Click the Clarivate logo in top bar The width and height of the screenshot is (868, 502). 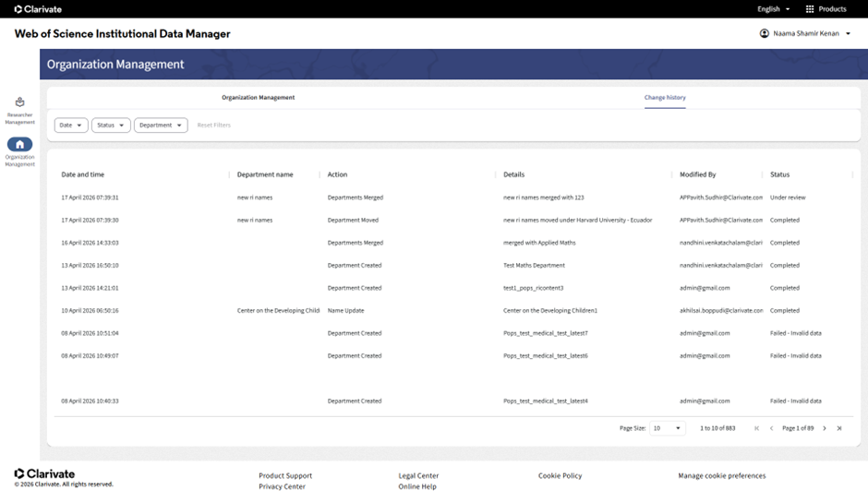(x=38, y=9)
